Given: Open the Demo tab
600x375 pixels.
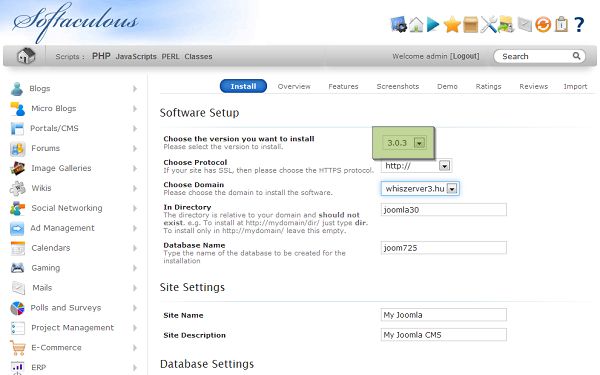Looking at the screenshot, I should [447, 86].
